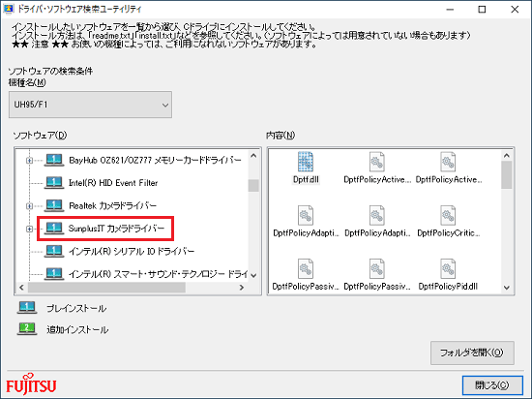This screenshot has width=532, height=399.
Task: Minimize the ドライバ・ソフトウェア検索ユーティリティ window
Action: [450, 10]
